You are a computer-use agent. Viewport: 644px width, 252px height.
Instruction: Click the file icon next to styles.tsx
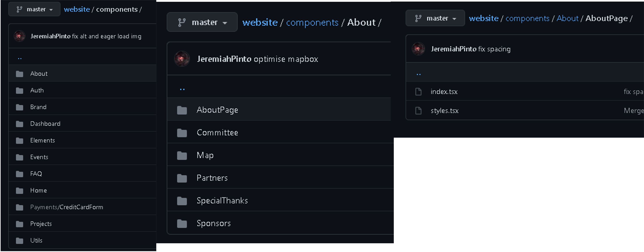pyautogui.click(x=419, y=110)
